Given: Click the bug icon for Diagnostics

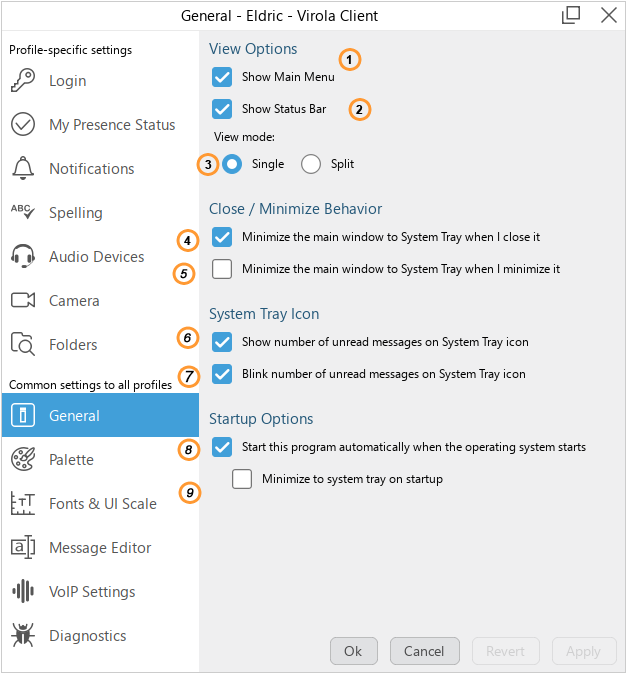Looking at the screenshot, I should pos(22,636).
